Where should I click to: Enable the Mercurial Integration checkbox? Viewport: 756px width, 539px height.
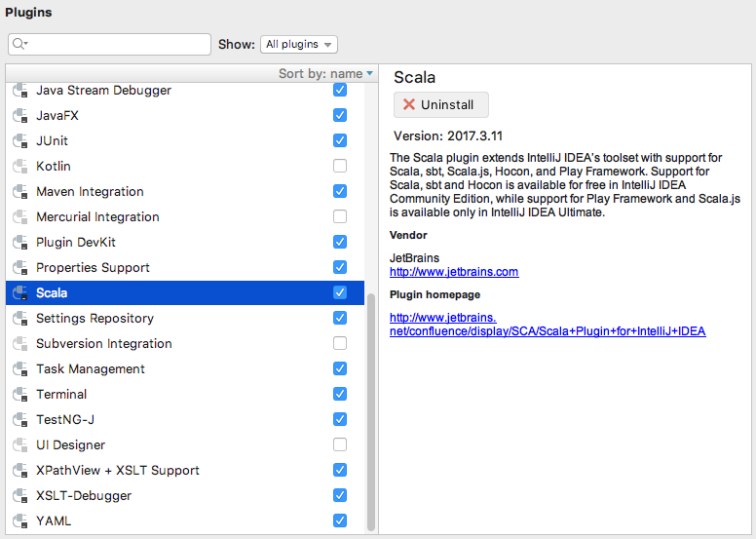[x=340, y=216]
